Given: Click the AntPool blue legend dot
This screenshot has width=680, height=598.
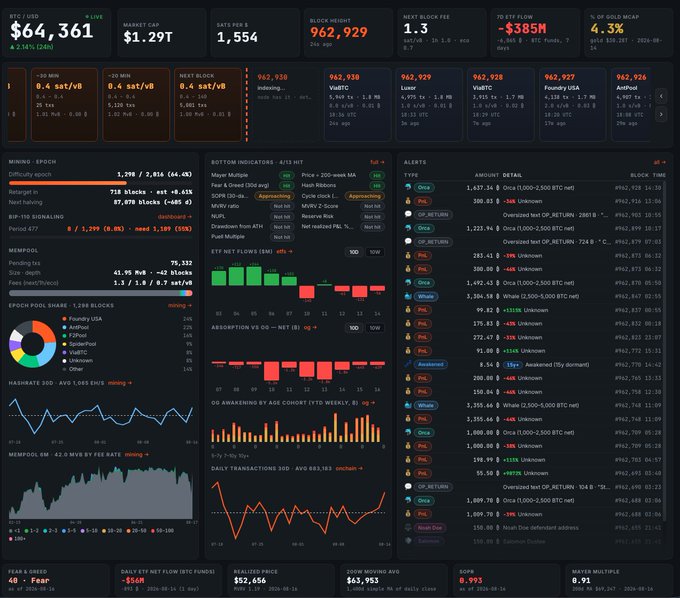Looking at the screenshot, I should point(65,327).
